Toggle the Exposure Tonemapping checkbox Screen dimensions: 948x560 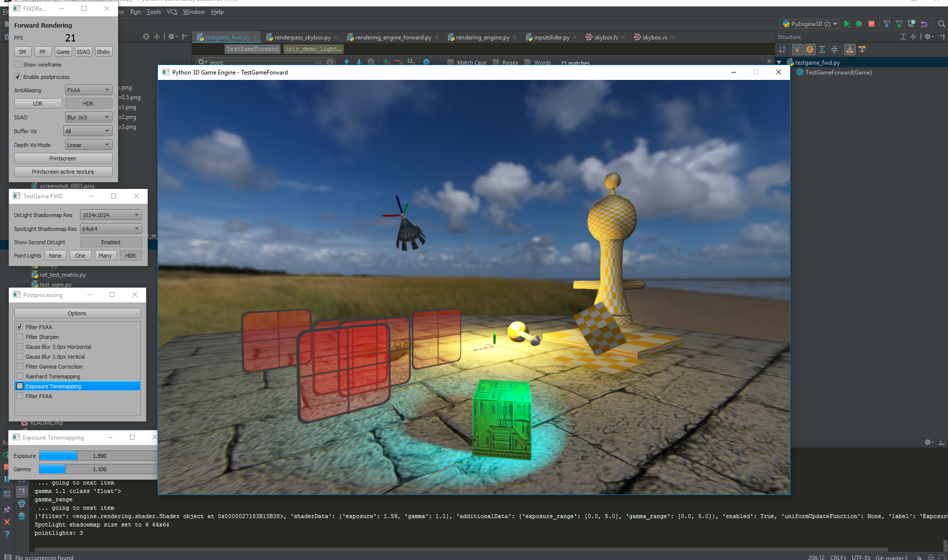(x=20, y=386)
